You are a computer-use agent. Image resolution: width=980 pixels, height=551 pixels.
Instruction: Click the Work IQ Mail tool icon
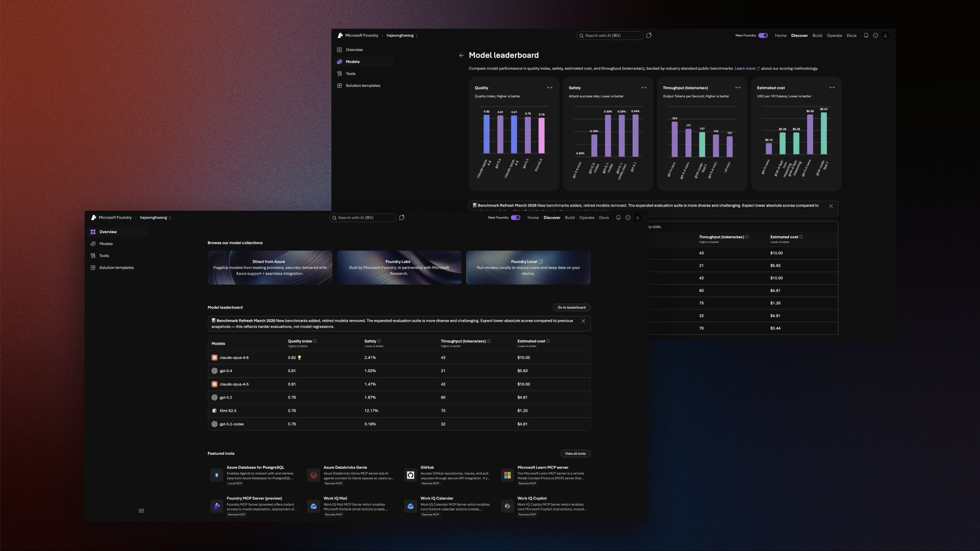(x=313, y=506)
